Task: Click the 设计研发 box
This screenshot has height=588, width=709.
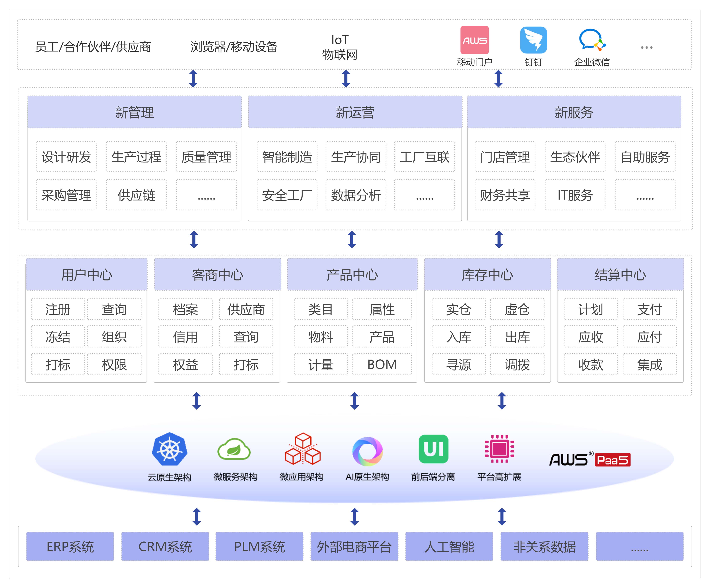Action: pyautogui.click(x=66, y=157)
